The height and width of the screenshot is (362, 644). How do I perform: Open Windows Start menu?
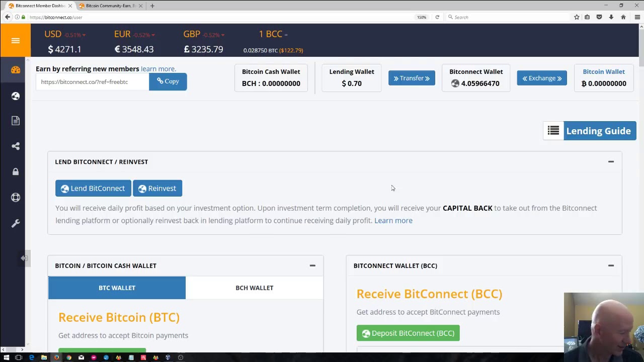(x=7, y=357)
